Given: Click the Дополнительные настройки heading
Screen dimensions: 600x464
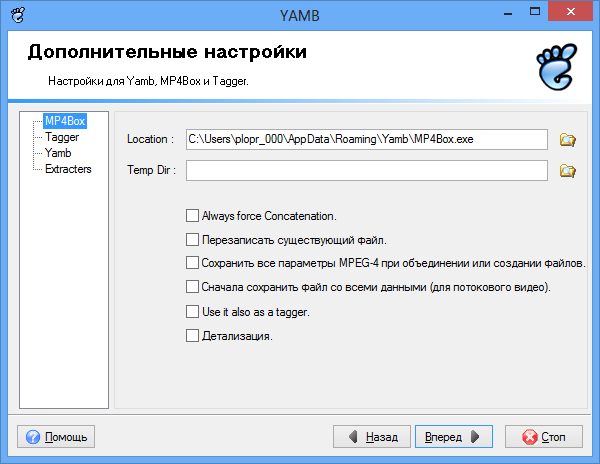Looking at the screenshot, I should pos(167,52).
